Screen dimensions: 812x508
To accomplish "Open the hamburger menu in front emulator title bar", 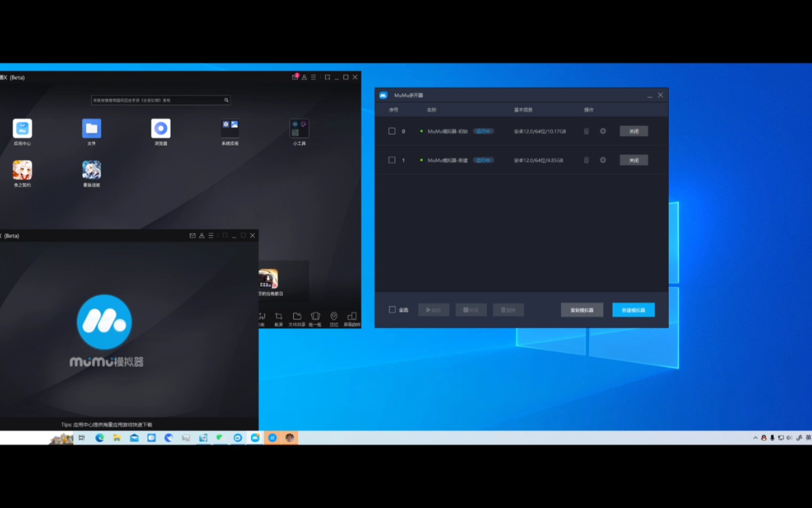I will click(211, 236).
